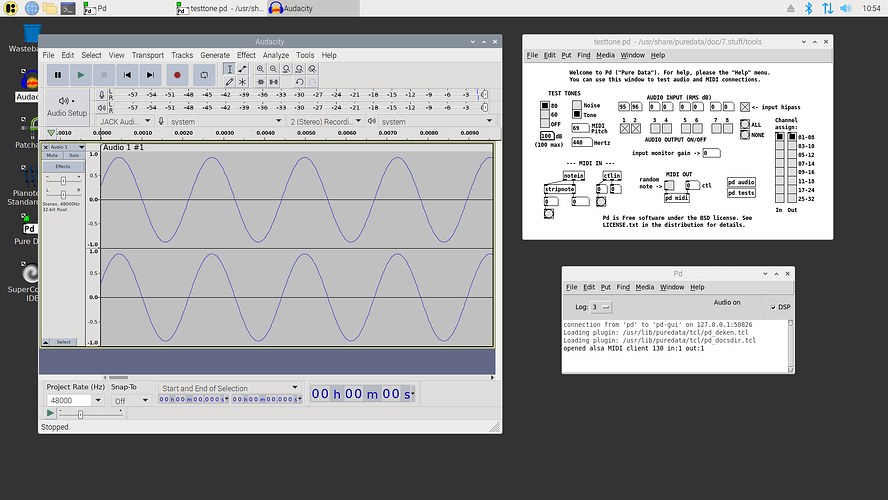This screenshot has height=500, width=888.
Task: Start recording with the red Record button
Action: point(177,75)
